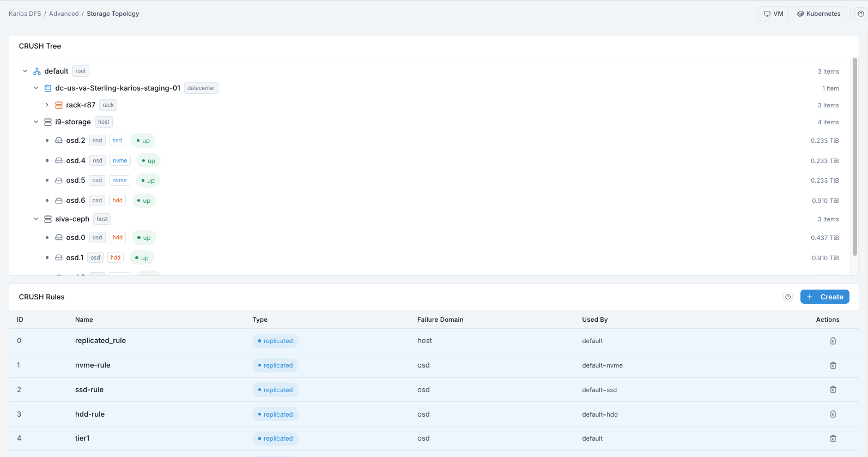Click replicated badge in tier1 row
The image size is (868, 457).
(275, 438)
